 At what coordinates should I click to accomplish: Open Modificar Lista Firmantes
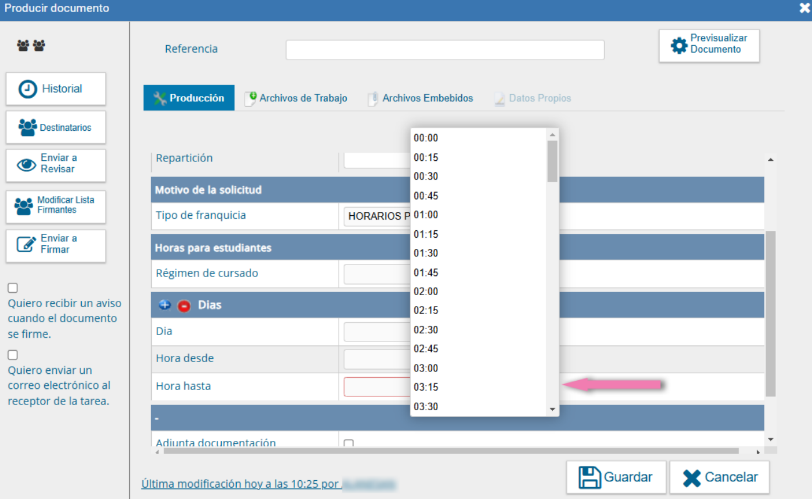[56, 206]
